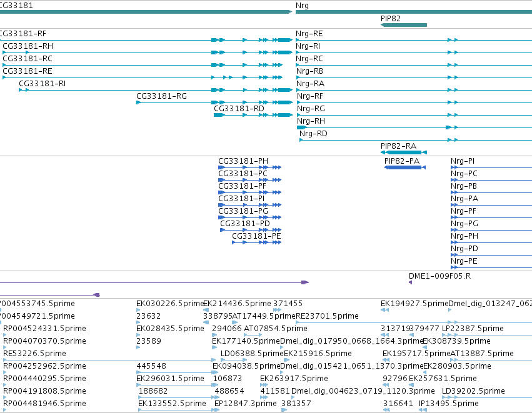Click the DME1-009F05.R feature label
The width and height of the screenshot is (532, 413).
click(439, 276)
